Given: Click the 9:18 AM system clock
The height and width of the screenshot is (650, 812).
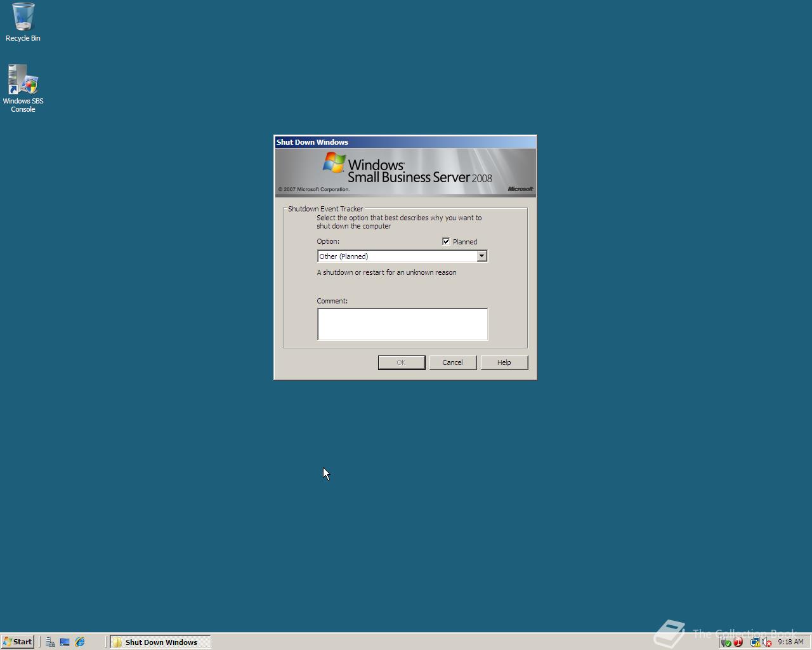Looking at the screenshot, I should click(x=790, y=642).
